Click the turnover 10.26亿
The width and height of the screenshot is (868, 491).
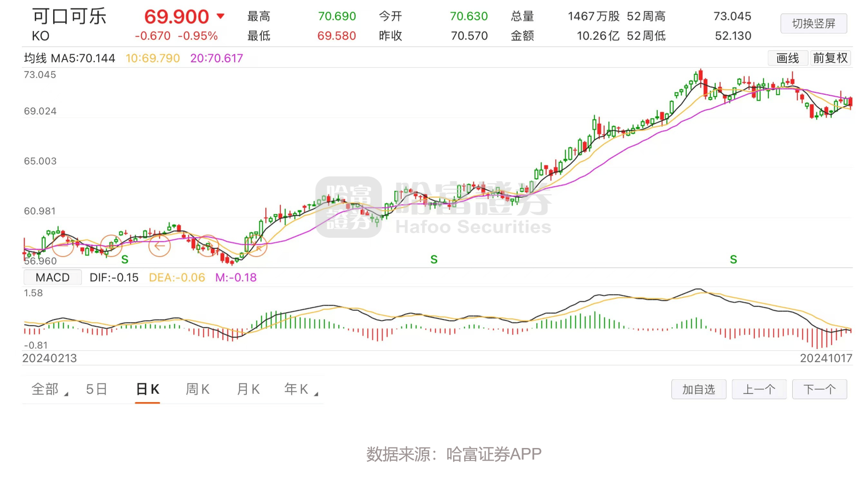point(598,36)
